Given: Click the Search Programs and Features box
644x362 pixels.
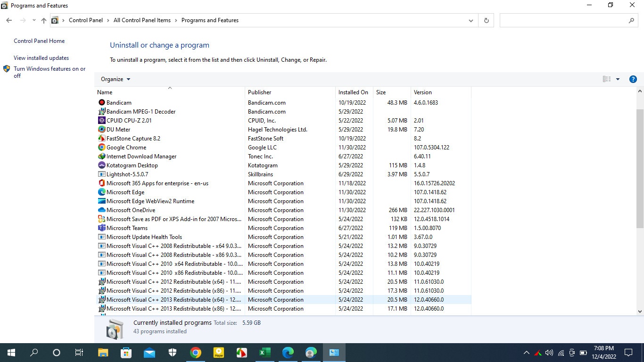Looking at the screenshot, I should tap(569, 20).
